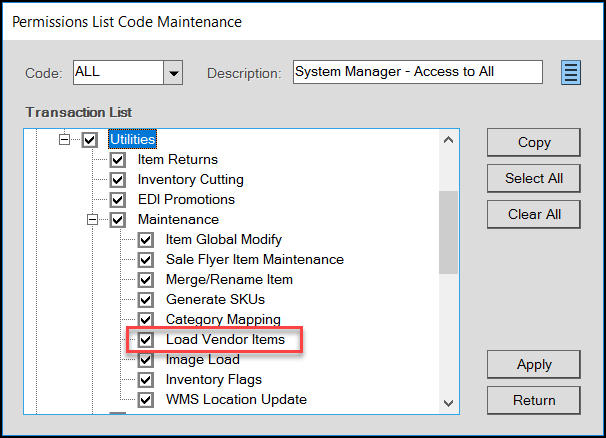Apply the permission changes
Screen dimensions: 606x438
534,364
